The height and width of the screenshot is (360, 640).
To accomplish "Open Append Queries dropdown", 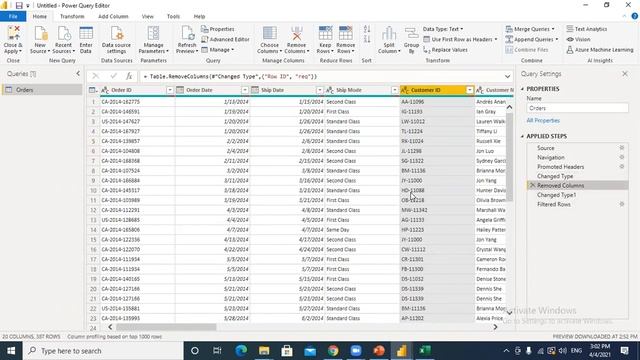I will (x=532, y=39).
